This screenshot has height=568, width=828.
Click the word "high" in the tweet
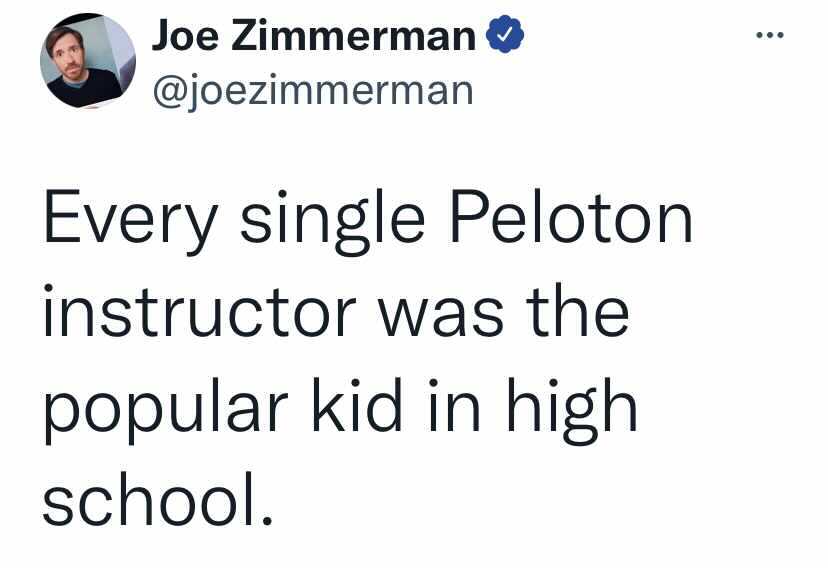571,411
